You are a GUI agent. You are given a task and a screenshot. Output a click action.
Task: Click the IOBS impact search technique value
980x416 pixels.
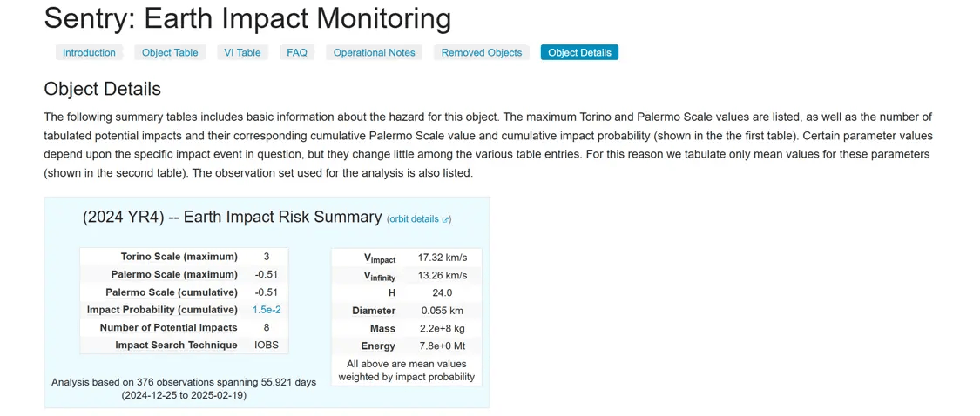pos(267,346)
